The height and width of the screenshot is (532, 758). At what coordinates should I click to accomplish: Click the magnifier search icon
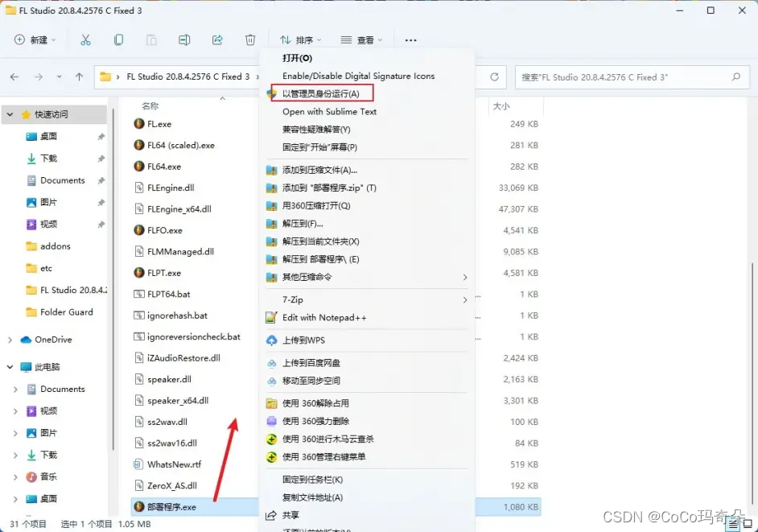click(736, 77)
